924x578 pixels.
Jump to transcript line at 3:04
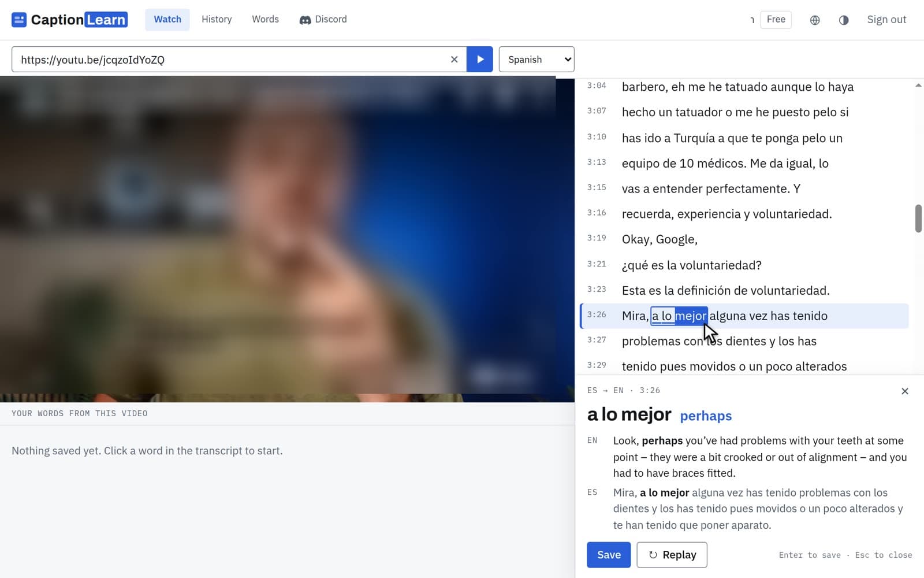pos(744,87)
